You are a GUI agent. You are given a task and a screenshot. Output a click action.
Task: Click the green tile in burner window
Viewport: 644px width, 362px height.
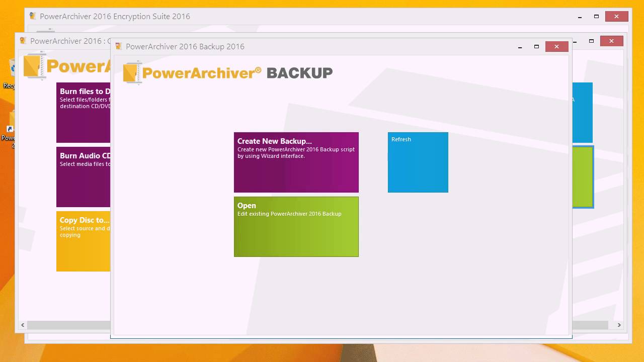[583, 177]
